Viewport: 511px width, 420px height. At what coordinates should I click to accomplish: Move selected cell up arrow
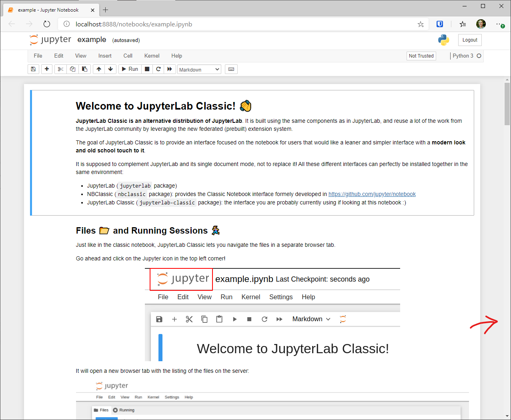(x=99, y=69)
